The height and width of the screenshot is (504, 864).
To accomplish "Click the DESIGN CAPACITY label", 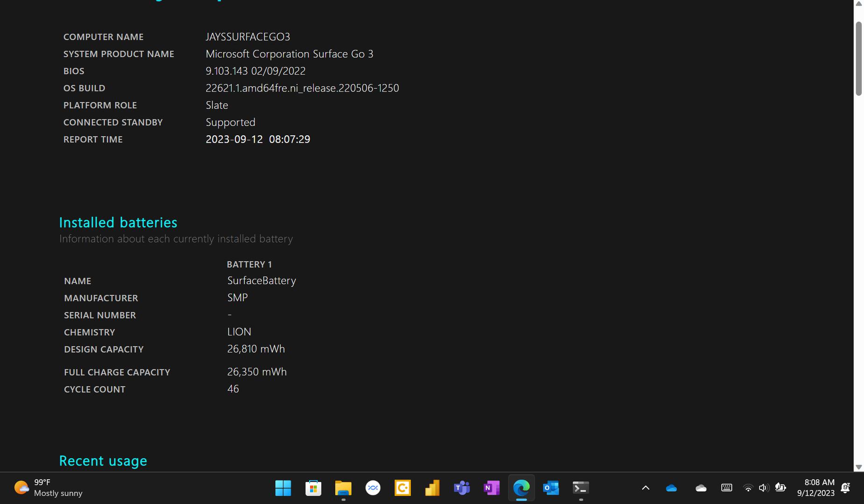I will [104, 350].
